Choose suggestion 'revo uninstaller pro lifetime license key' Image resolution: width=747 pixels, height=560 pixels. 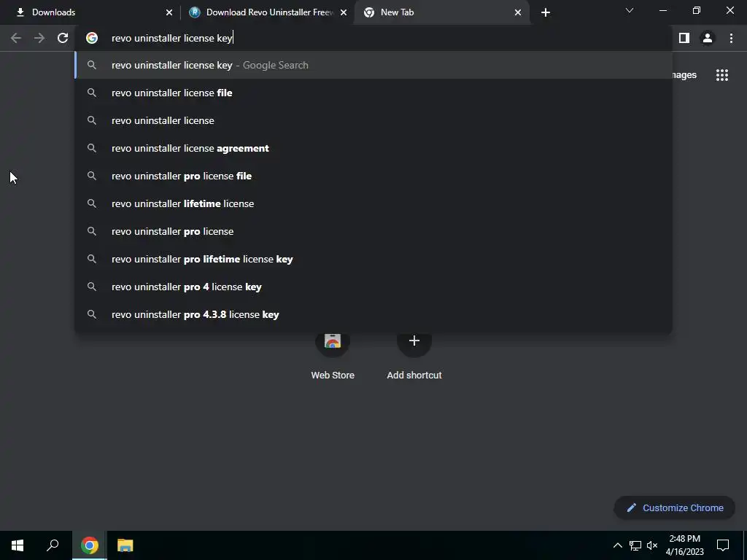[373, 259]
